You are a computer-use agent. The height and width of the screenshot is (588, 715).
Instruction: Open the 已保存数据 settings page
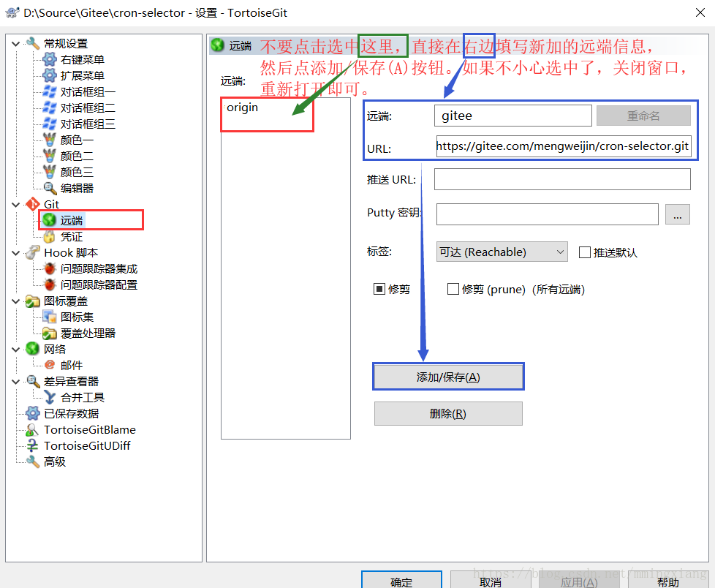tap(71, 413)
